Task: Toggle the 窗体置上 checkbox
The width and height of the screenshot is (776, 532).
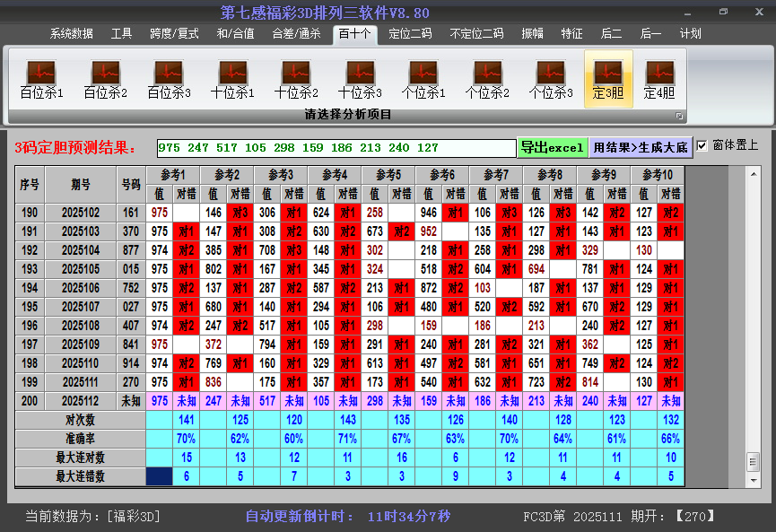Action: pyautogui.click(x=702, y=145)
